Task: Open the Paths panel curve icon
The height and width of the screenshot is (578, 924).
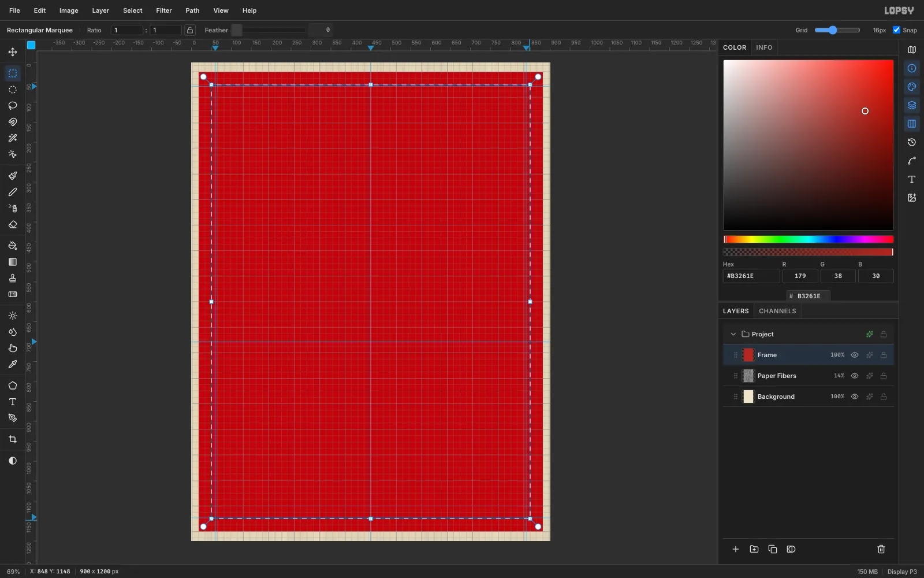Action: [x=912, y=161]
